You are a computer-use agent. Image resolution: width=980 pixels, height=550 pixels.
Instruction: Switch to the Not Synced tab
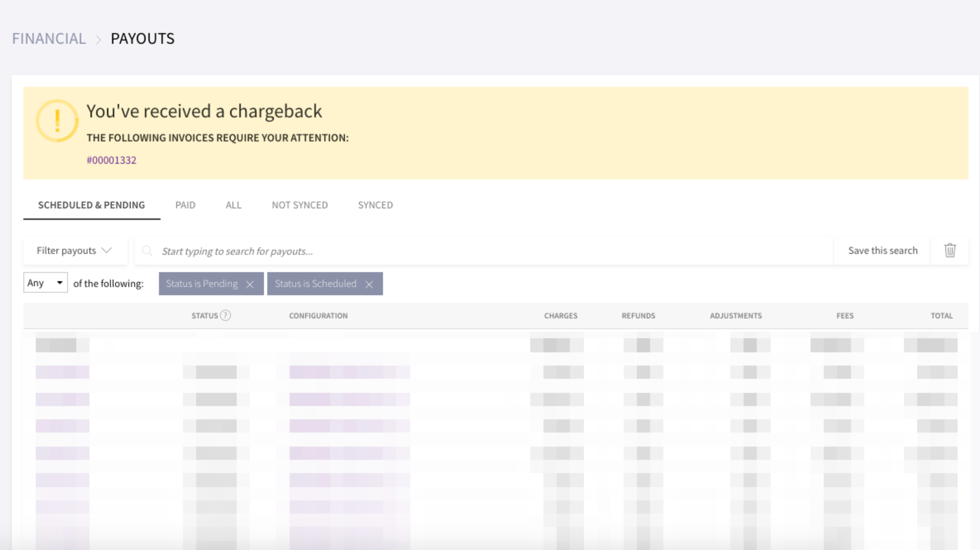click(300, 205)
